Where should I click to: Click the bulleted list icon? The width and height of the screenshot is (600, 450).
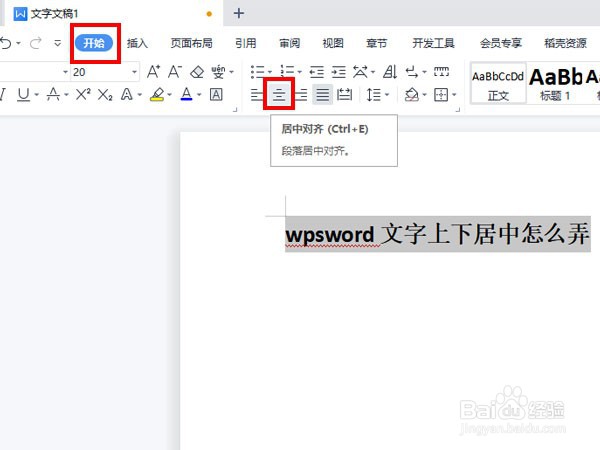coord(258,72)
